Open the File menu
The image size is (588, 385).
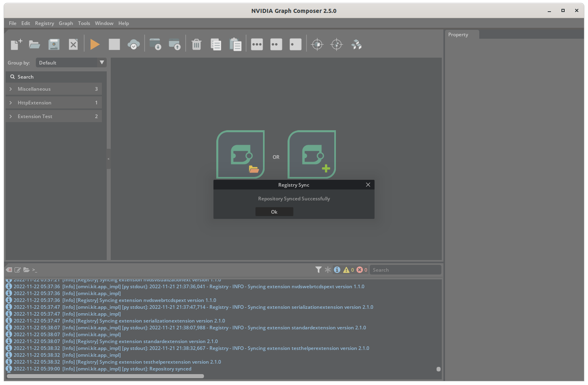13,23
